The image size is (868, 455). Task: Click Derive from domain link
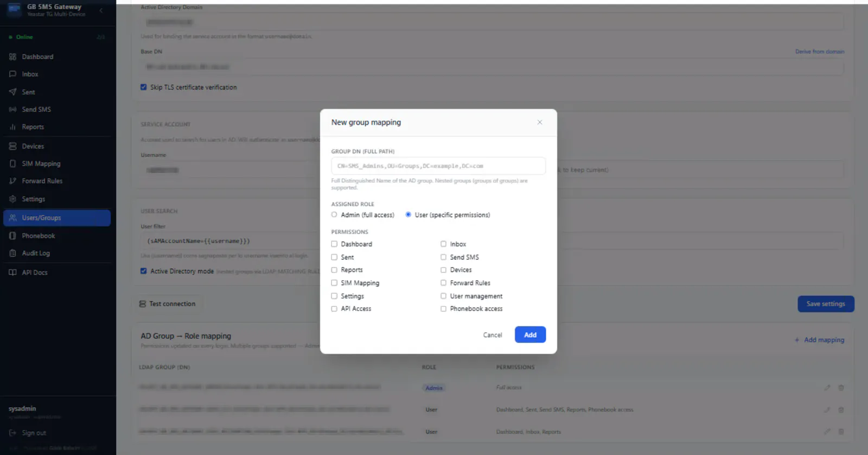[x=820, y=52]
